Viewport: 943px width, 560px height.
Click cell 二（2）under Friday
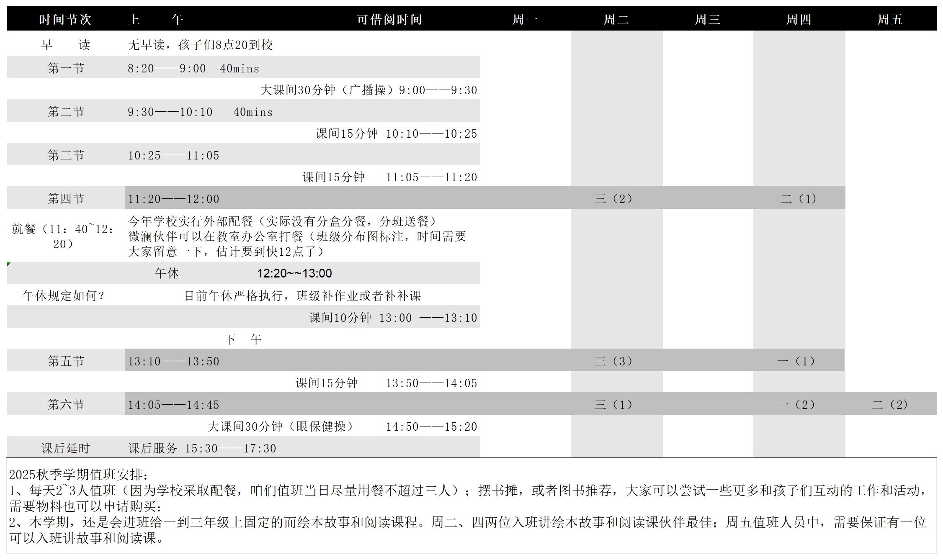click(x=890, y=404)
